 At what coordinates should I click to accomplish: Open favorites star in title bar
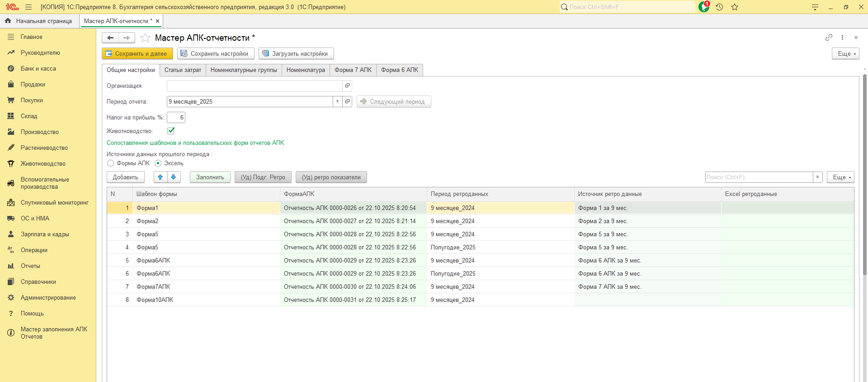coord(735,7)
